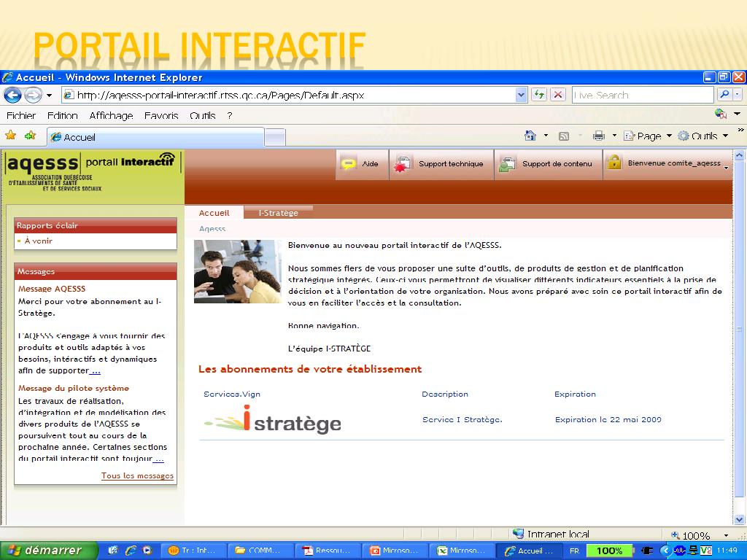Stop page loading with the red X icon
Image resolution: width=747 pixels, height=560 pixels.
pyautogui.click(x=558, y=95)
